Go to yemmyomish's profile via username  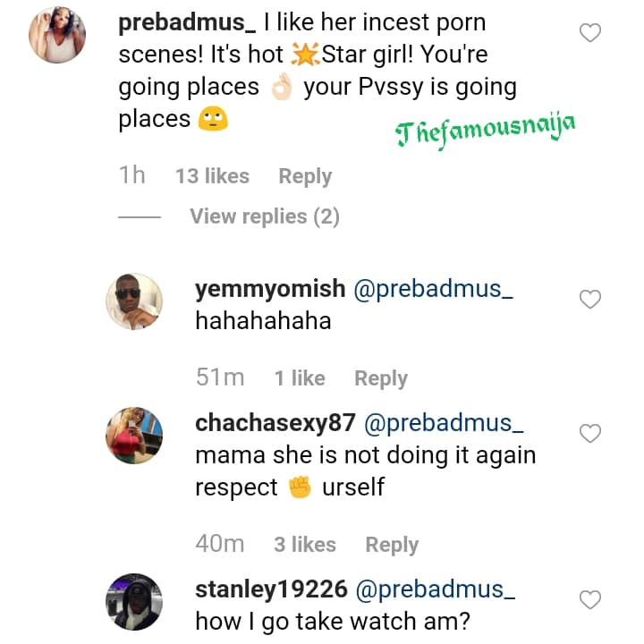click(x=270, y=289)
